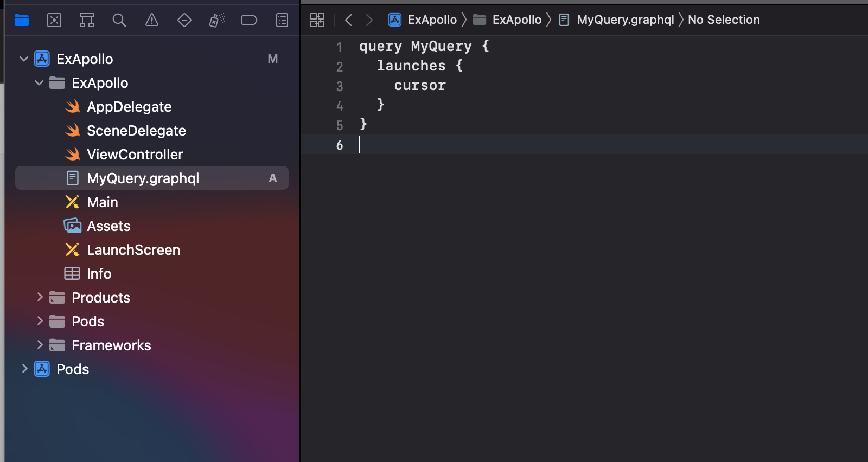Collapse the ExApollo group folder
This screenshot has height=462, width=868.
point(39,82)
